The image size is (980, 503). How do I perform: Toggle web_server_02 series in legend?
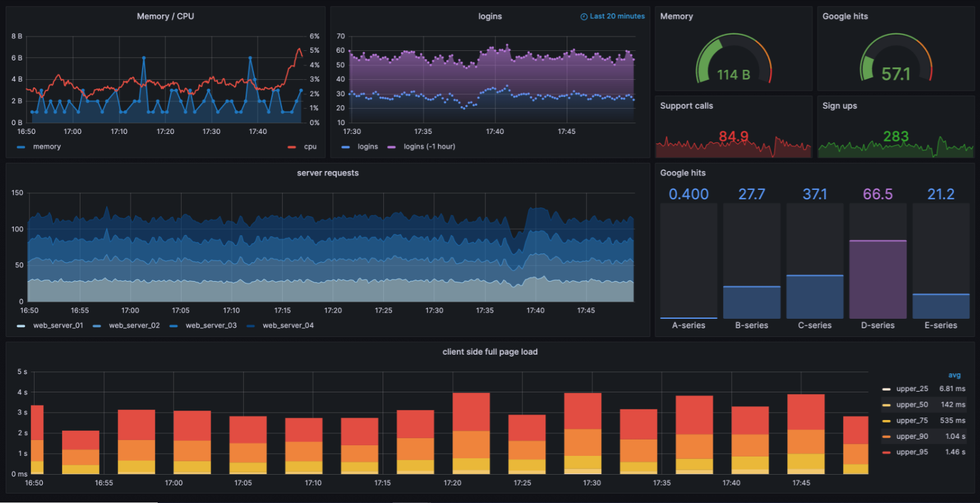134,325
